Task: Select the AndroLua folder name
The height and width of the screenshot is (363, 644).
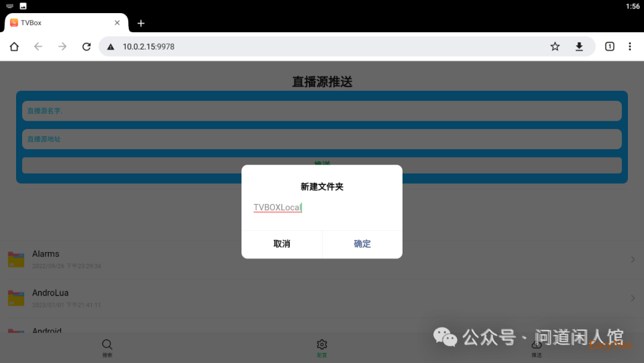Action: [50, 293]
